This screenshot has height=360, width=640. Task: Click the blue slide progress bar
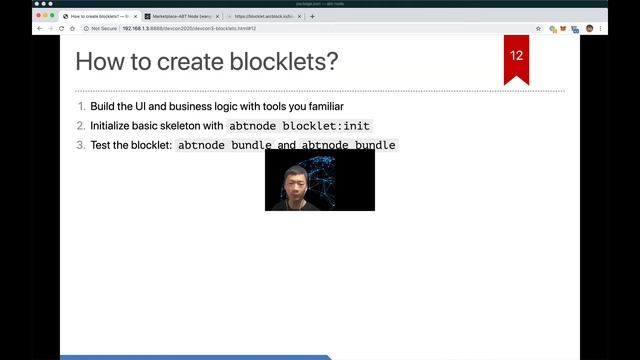coord(196,358)
